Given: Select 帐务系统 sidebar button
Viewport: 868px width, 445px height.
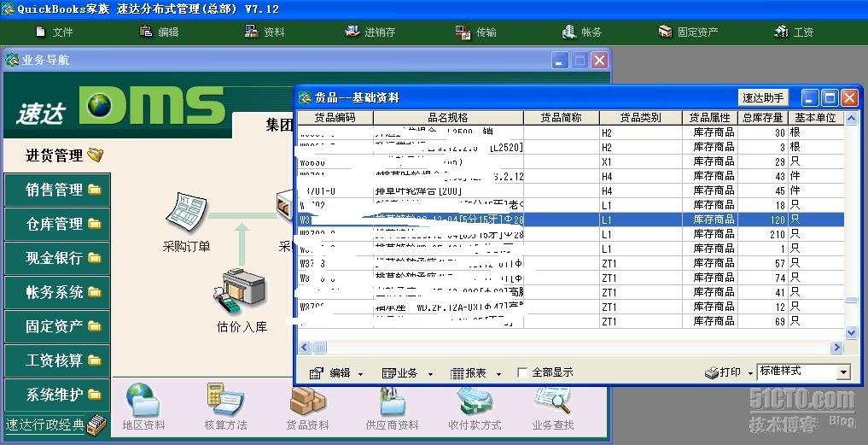Looking at the screenshot, I should click(57, 293).
